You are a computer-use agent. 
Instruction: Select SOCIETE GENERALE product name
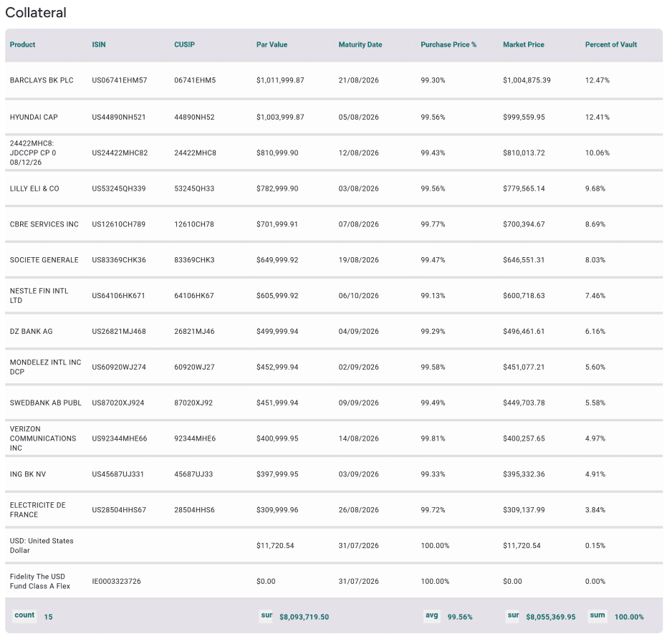tap(44, 260)
